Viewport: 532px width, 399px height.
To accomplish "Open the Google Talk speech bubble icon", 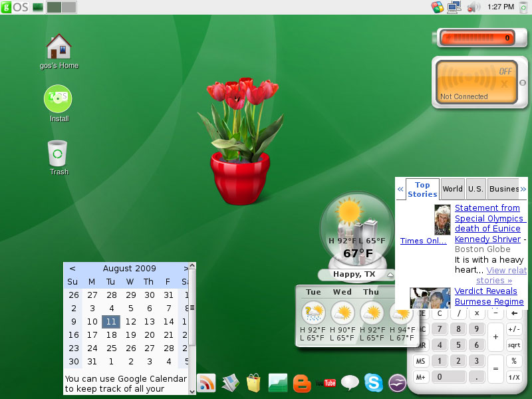I will 349,382.
